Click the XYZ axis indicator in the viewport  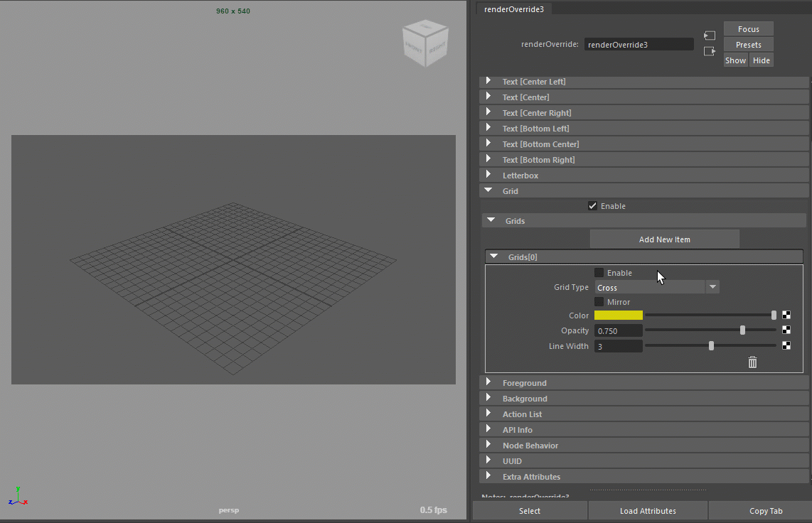tap(18, 497)
